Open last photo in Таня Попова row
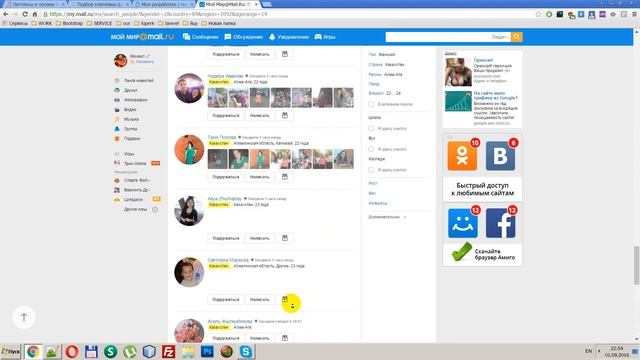 click(x=344, y=159)
